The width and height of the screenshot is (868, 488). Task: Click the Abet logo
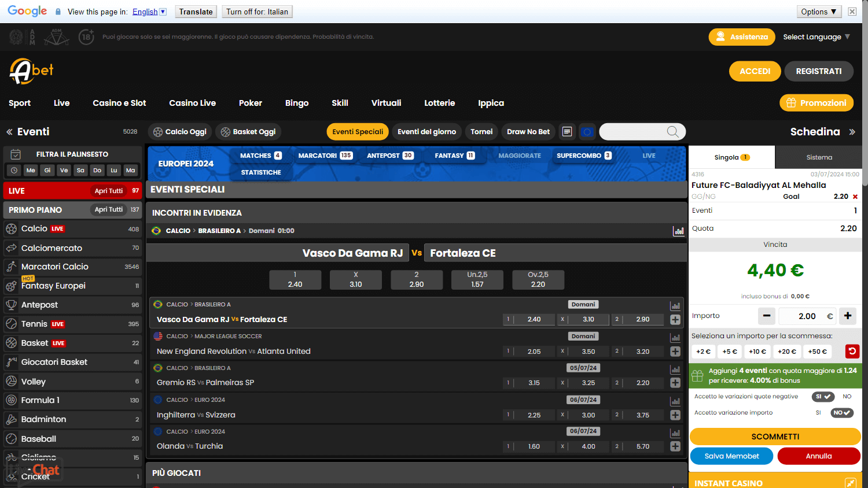[x=31, y=71]
